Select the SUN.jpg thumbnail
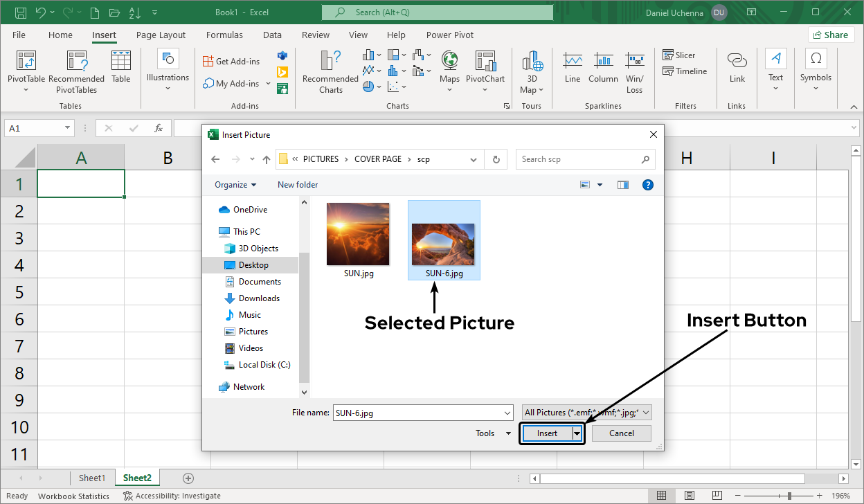The width and height of the screenshot is (864, 504). tap(358, 233)
